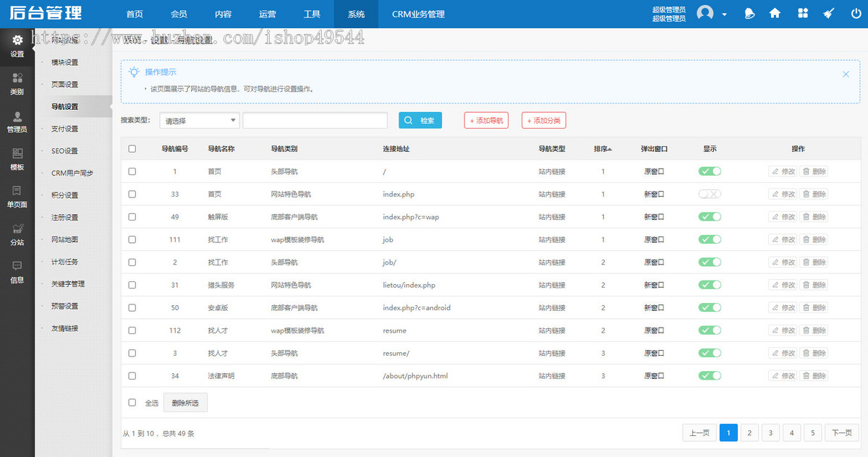The height and width of the screenshot is (457, 868).
Task: Go to page 3 in pagination
Action: [770, 433]
